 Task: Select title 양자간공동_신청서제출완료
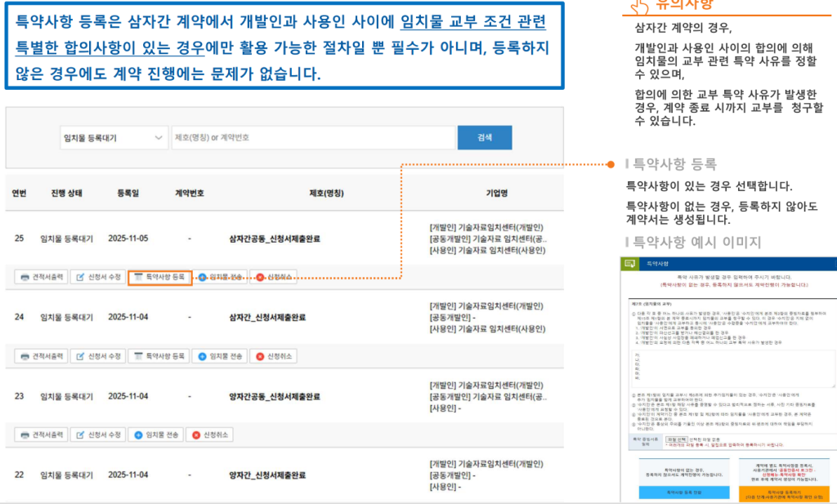click(275, 397)
